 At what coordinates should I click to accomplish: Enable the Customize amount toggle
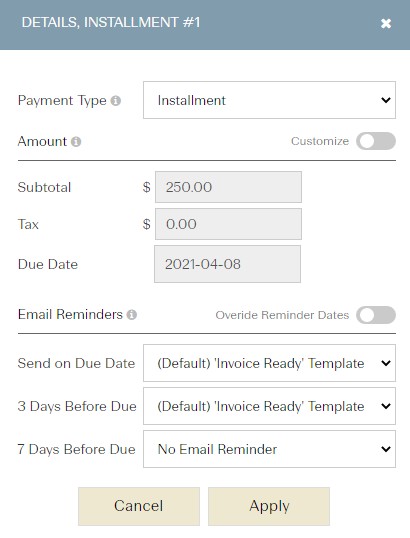coord(376,141)
